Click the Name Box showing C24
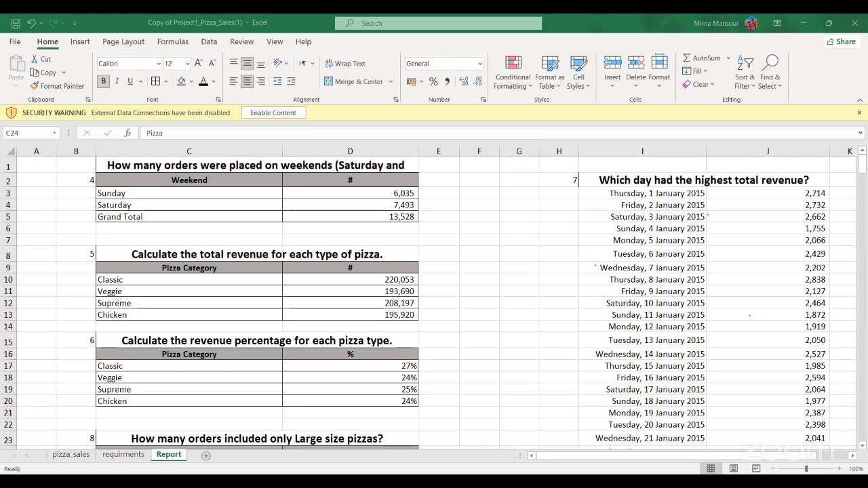 [32, 133]
